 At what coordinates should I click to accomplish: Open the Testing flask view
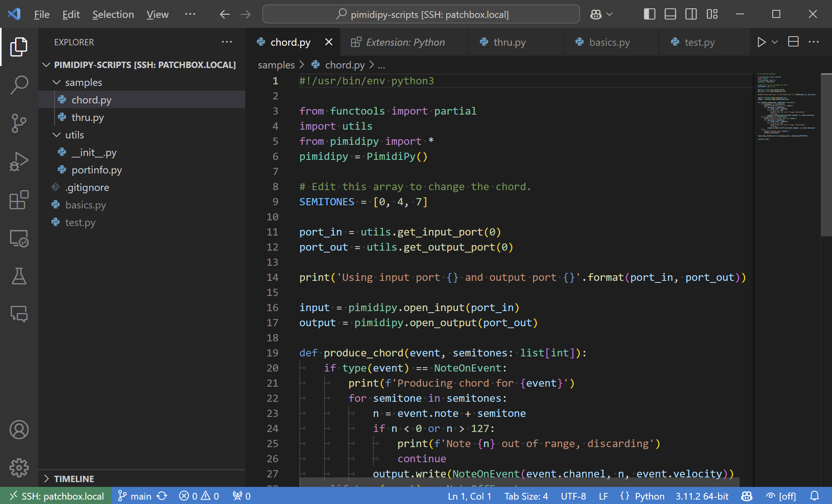19,276
